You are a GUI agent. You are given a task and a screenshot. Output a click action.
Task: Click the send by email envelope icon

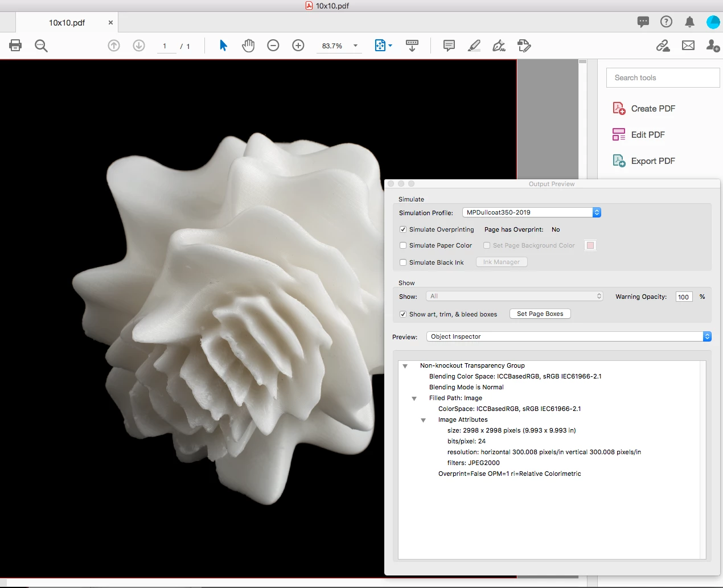pyautogui.click(x=688, y=46)
